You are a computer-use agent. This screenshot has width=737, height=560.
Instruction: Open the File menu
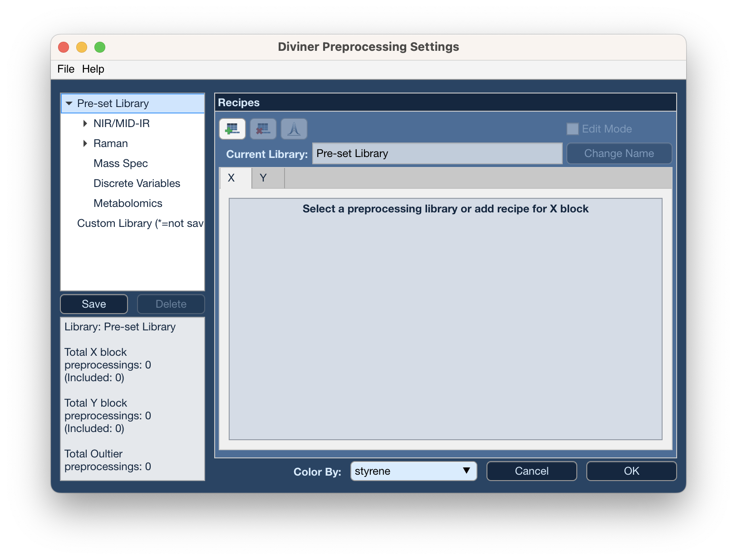tap(66, 69)
